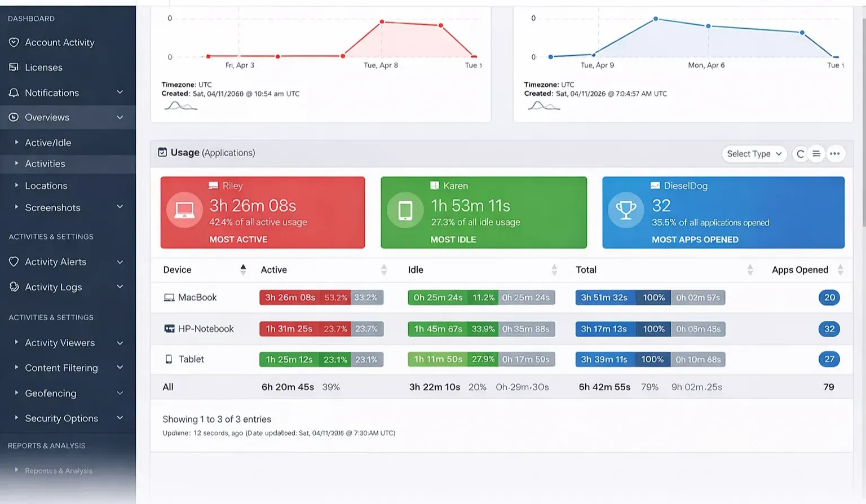The width and height of the screenshot is (866, 504).
Task: Click the Licenses icon in the sidebar
Action: pos(12,67)
